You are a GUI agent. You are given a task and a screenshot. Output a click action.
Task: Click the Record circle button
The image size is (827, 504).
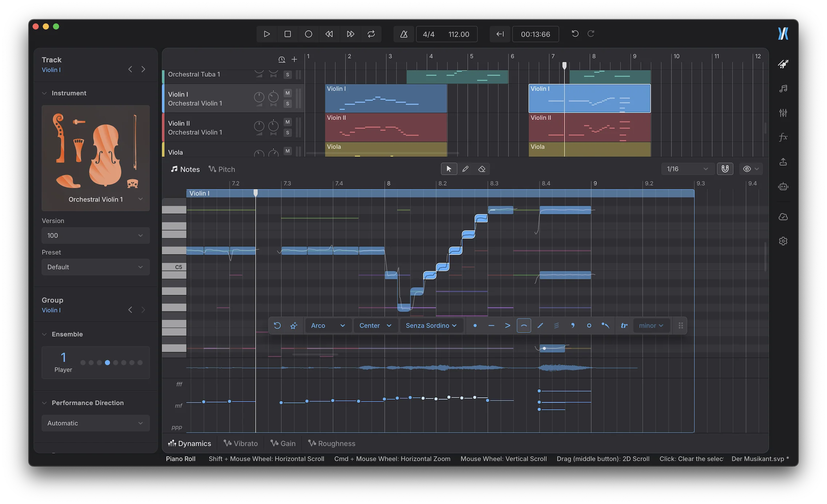pos(308,34)
